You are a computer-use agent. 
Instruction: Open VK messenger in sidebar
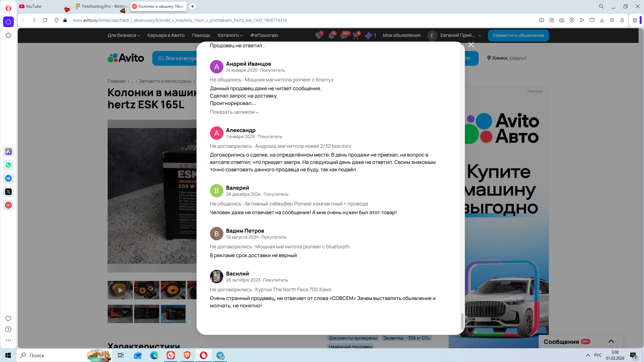pyautogui.click(x=8, y=178)
